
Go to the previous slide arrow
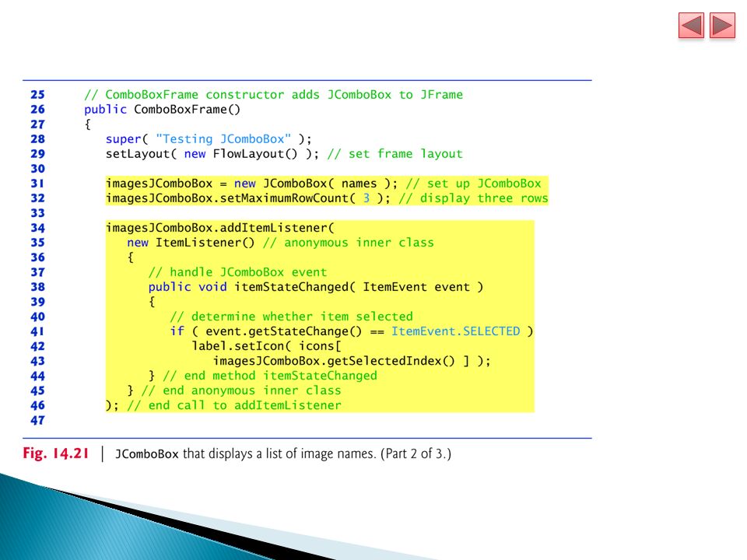tap(691, 25)
